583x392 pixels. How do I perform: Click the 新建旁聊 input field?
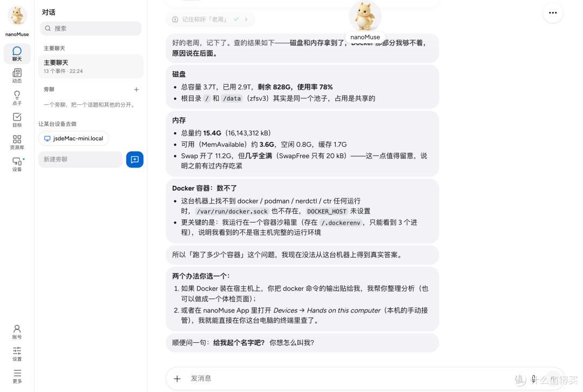point(80,159)
